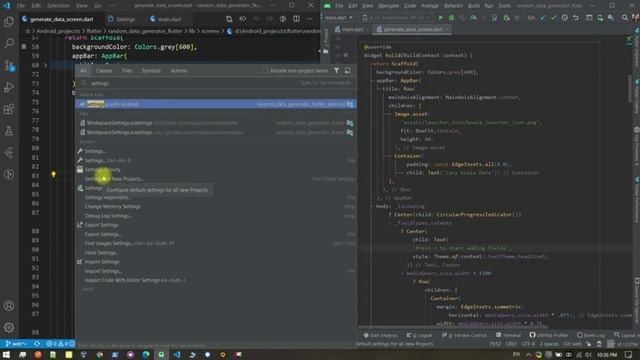Click the green Debug bug icon in Android Studio
This screenshot has height=360, width=640.
coord(451,18)
